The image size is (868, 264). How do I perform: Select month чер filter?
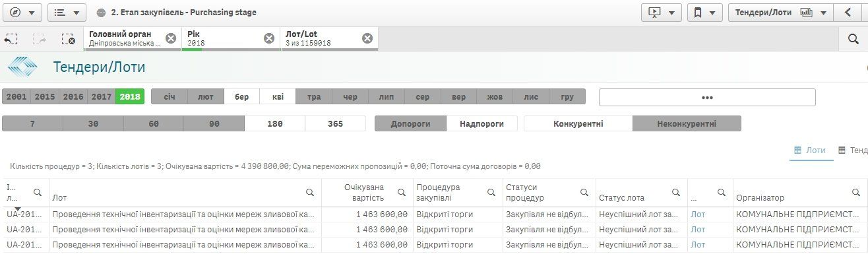(x=350, y=97)
